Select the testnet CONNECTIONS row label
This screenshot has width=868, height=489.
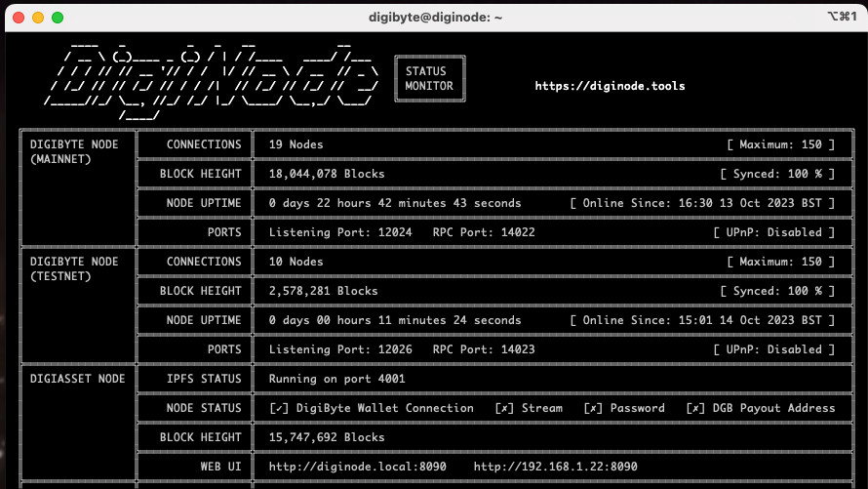pyautogui.click(x=204, y=262)
